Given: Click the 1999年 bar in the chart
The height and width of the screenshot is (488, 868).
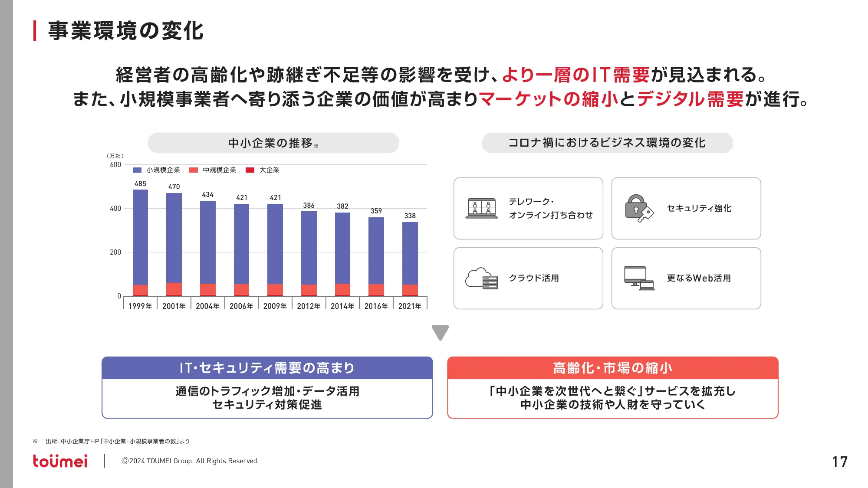Looking at the screenshot, I should point(140,243).
